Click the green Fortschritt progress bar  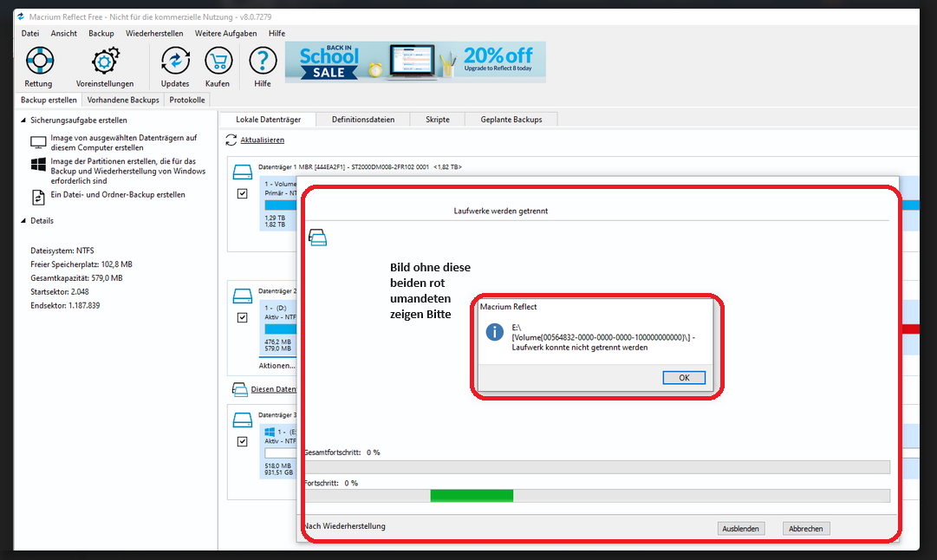point(472,496)
